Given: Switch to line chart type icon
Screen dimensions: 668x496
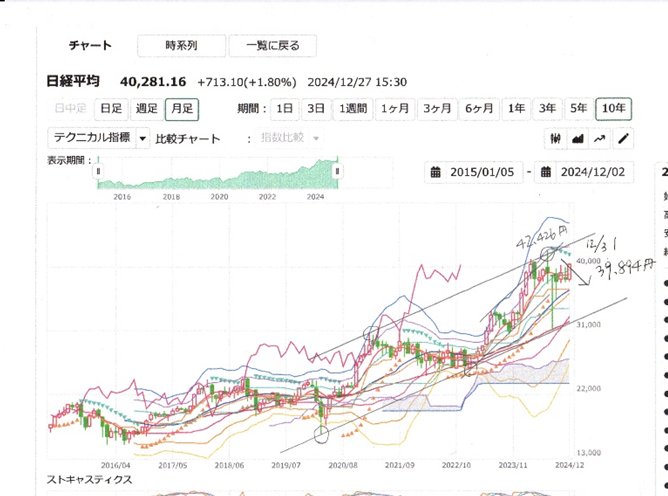Looking at the screenshot, I should click(600, 138).
